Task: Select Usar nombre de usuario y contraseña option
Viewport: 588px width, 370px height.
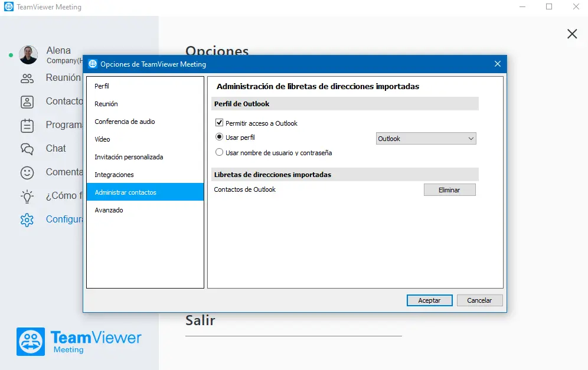Action: pyautogui.click(x=220, y=152)
